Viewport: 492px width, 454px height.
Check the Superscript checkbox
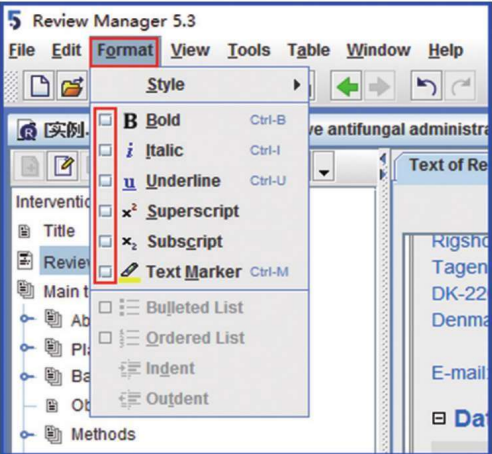[105, 211]
